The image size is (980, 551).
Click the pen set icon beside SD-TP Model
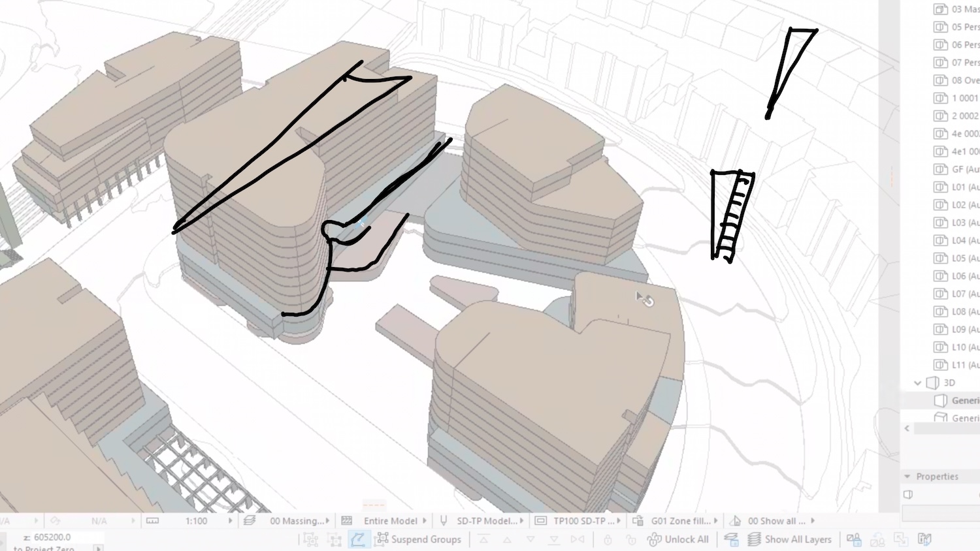pos(444,521)
